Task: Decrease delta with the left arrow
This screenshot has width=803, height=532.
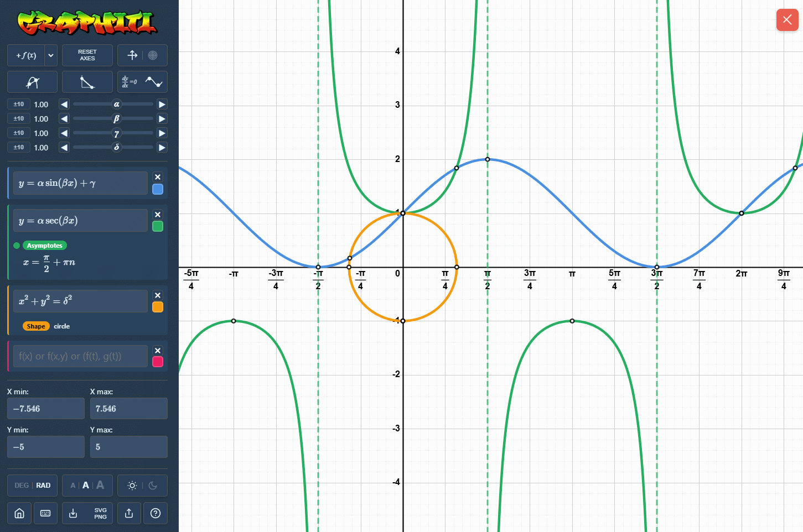Action: pyautogui.click(x=64, y=147)
